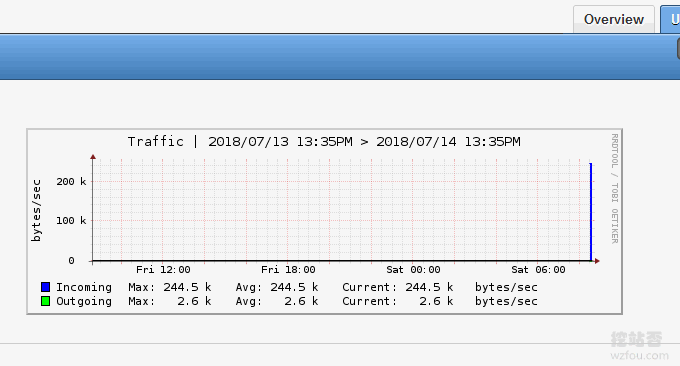Click the Sat 00:00 axis label
This screenshot has width=680, height=366.
(x=413, y=270)
